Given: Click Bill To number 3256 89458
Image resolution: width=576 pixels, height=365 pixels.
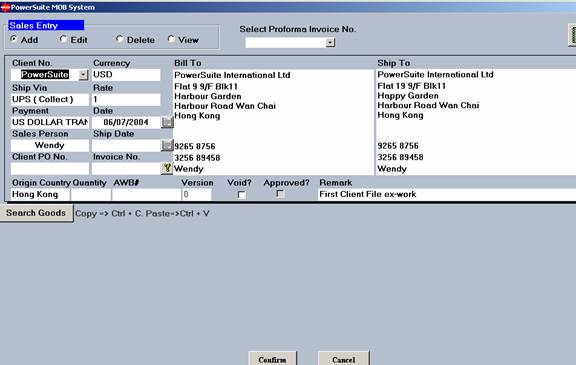Looking at the screenshot, I should 197,158.
